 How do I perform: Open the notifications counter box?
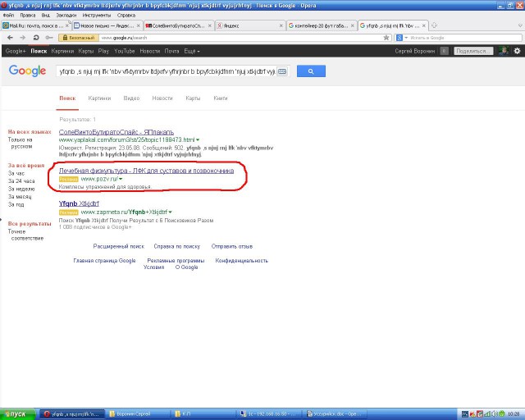click(444, 51)
